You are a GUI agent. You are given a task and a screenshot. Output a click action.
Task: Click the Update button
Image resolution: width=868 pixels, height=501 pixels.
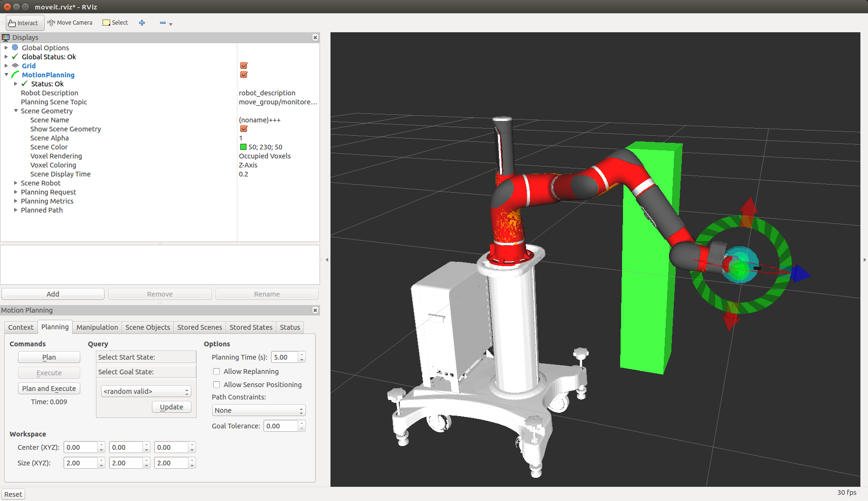(171, 407)
